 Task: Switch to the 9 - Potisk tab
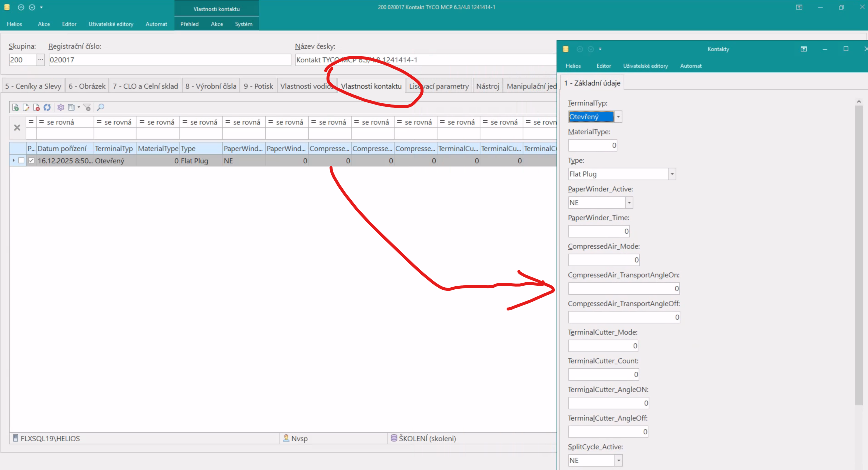coord(258,86)
